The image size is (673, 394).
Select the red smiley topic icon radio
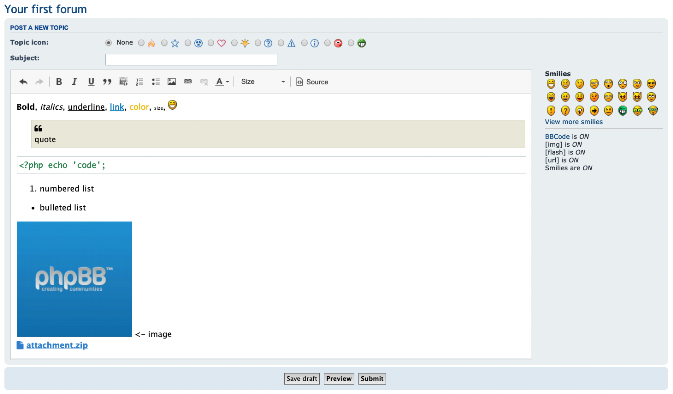click(327, 43)
